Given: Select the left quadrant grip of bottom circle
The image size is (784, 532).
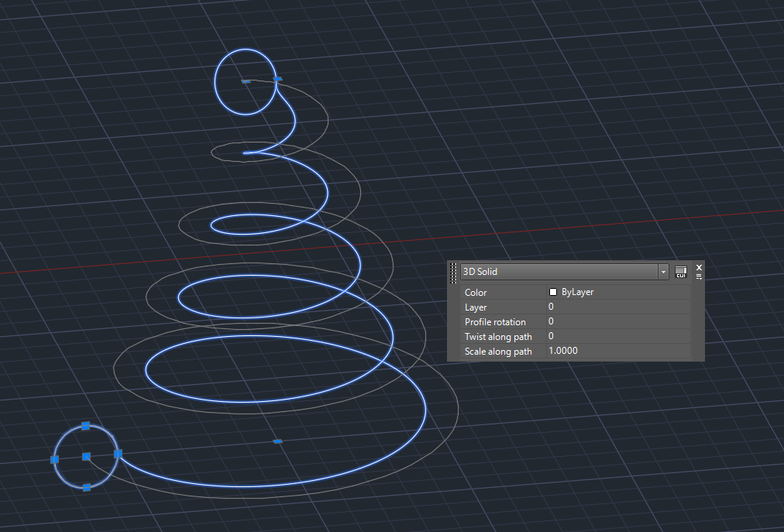Looking at the screenshot, I should click(x=54, y=459).
